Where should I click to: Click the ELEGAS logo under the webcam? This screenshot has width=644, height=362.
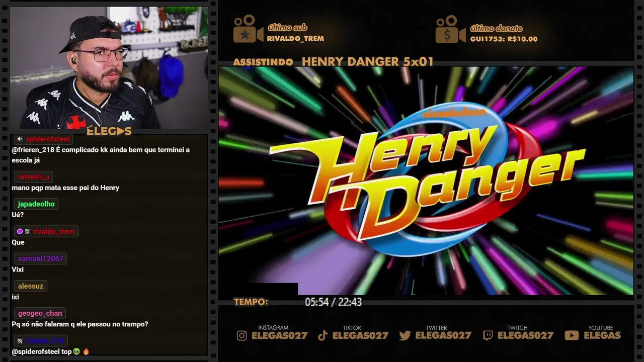(x=109, y=131)
